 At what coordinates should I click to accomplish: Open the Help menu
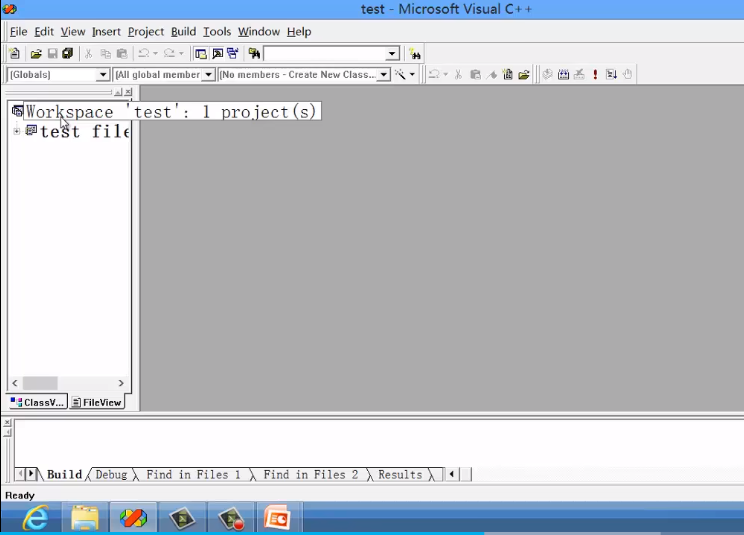(299, 32)
